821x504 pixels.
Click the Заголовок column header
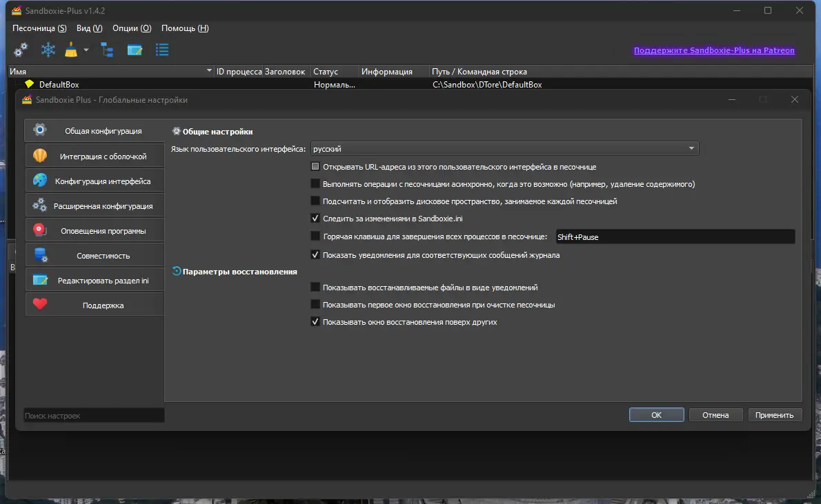(x=285, y=72)
